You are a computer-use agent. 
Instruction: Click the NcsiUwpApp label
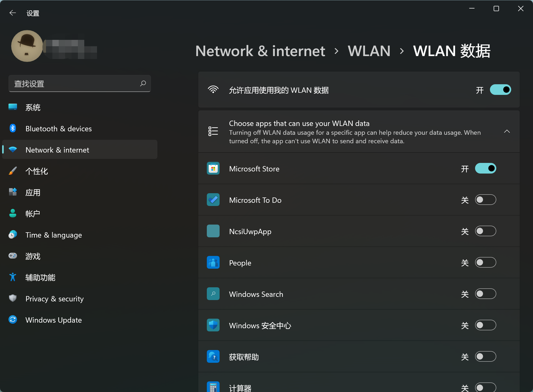250,231
